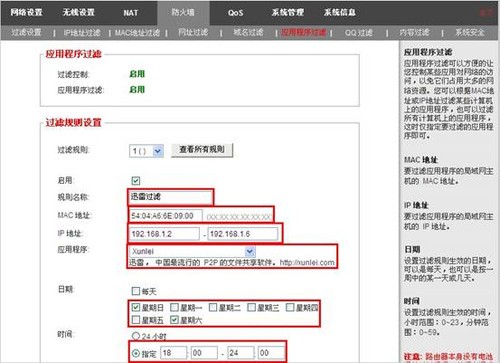500x363 pixels.
Task: Click the end minute field after 24
Action: tap(272, 353)
